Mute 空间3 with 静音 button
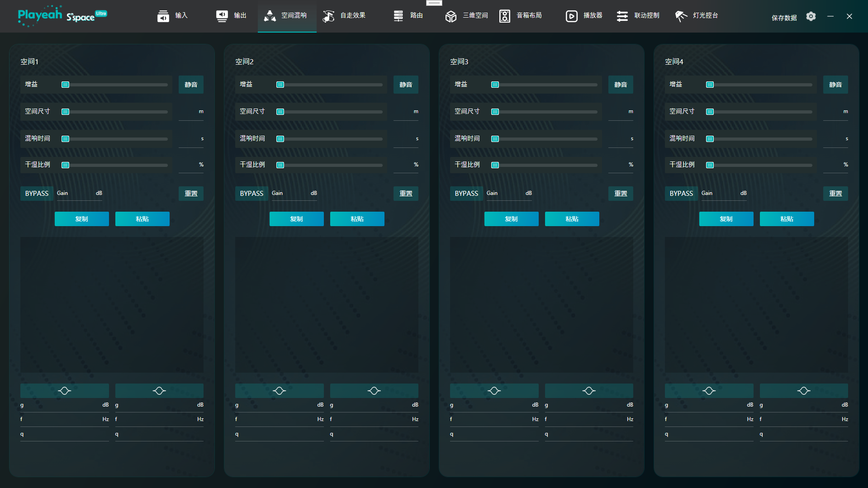This screenshot has width=868, height=488. click(621, 85)
